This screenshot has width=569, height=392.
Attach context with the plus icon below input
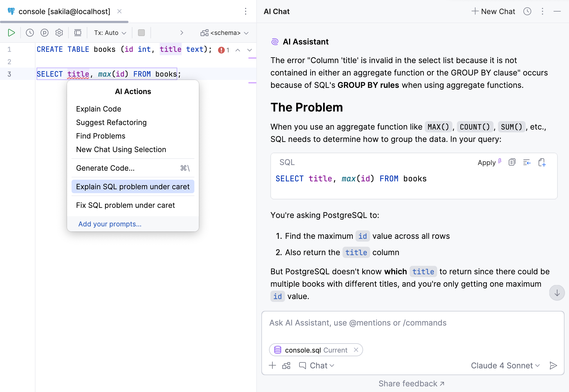[272, 365]
